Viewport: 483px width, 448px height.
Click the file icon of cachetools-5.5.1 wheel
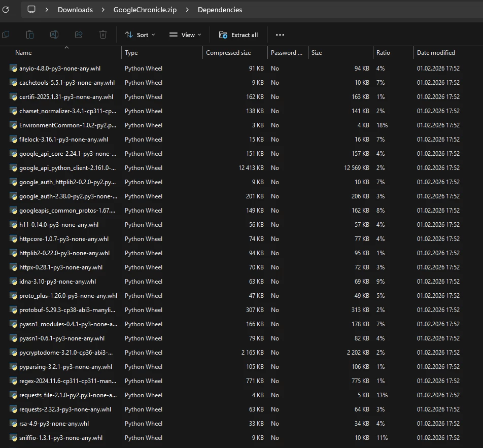(x=13, y=83)
